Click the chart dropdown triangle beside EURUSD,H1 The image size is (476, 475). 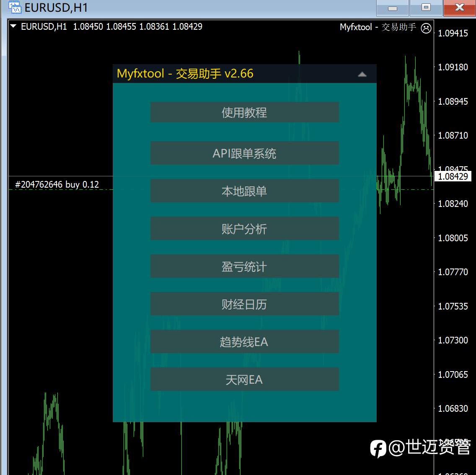coord(13,26)
